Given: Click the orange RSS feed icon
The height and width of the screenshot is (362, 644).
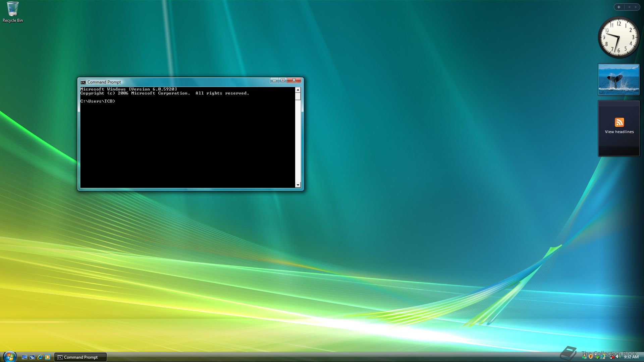Looking at the screenshot, I should pyautogui.click(x=619, y=122).
